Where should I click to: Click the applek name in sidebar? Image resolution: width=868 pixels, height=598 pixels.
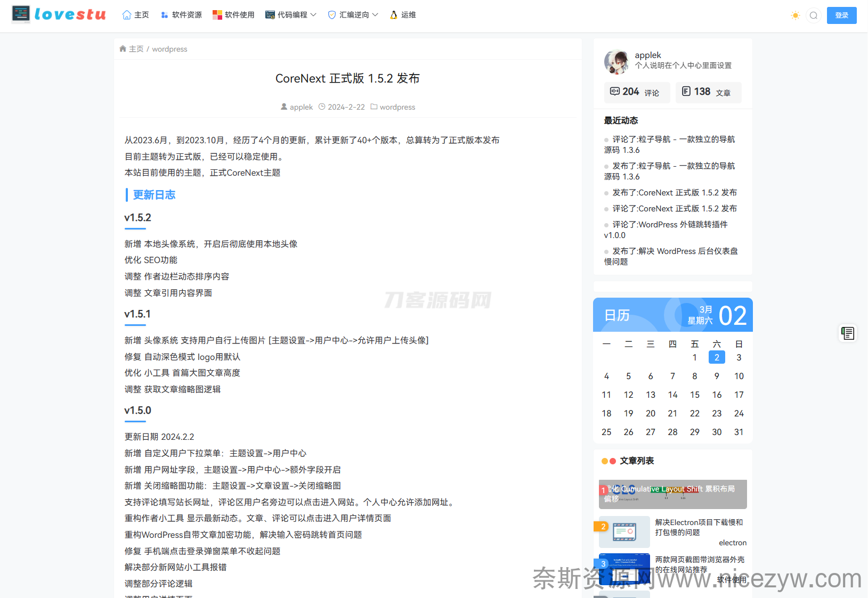(648, 55)
